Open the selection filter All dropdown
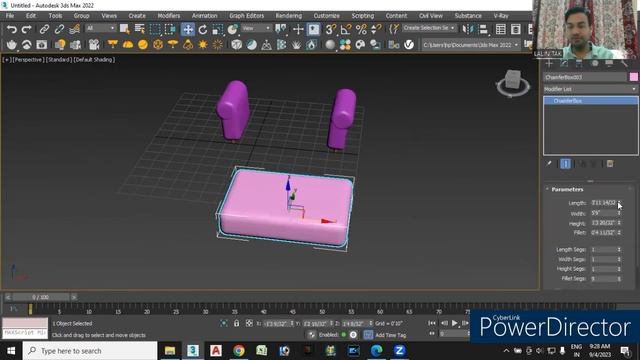The width and height of the screenshot is (640, 360). (100, 28)
